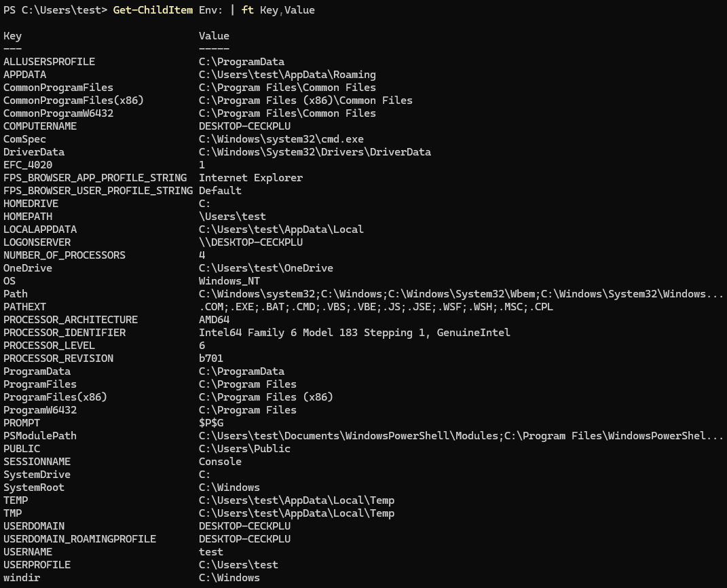Click the AMD64 architecture value
The height and width of the screenshot is (588, 727).
pyautogui.click(x=214, y=319)
